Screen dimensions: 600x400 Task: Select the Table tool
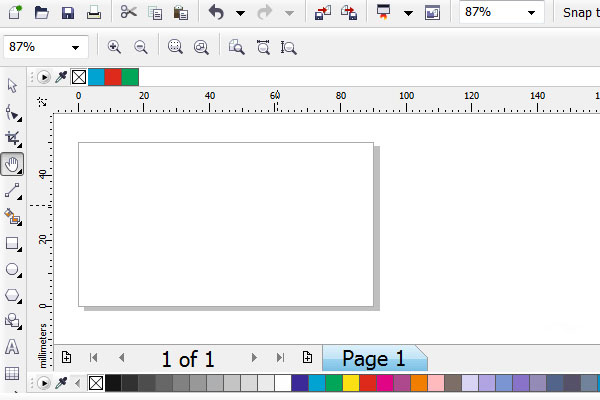pos(12,373)
